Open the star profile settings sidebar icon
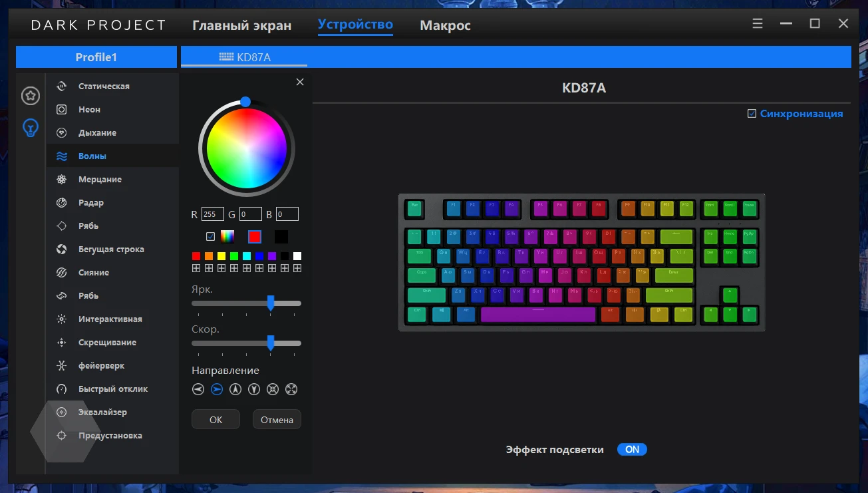This screenshot has height=493, width=868. point(30,96)
